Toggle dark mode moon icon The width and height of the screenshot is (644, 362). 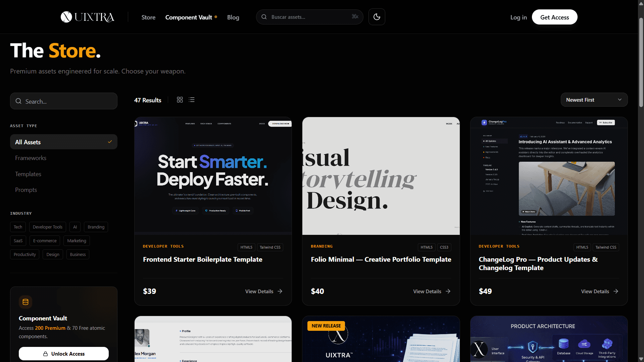[x=377, y=17]
